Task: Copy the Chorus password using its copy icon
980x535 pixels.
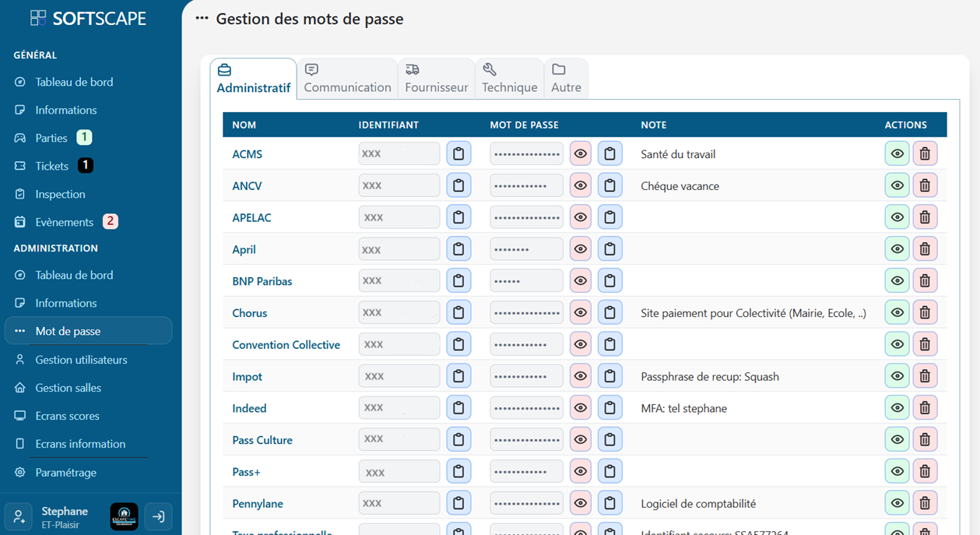Action: click(609, 311)
